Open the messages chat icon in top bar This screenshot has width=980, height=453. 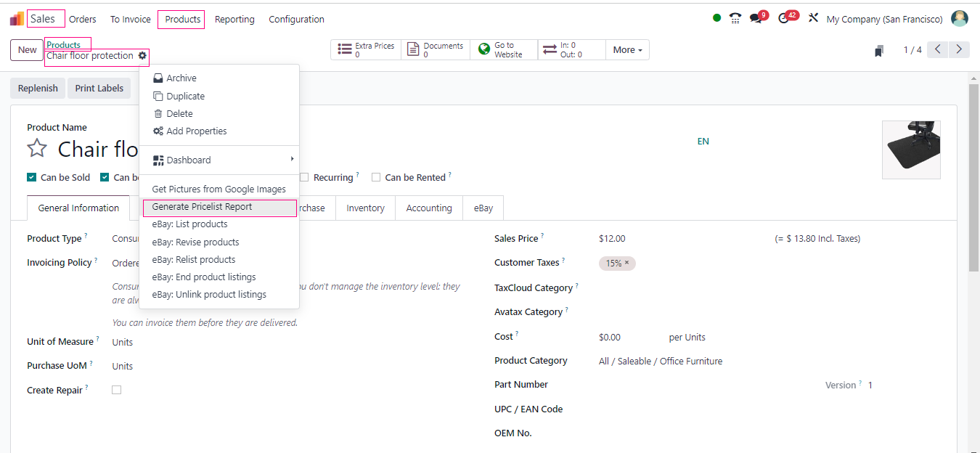point(756,19)
